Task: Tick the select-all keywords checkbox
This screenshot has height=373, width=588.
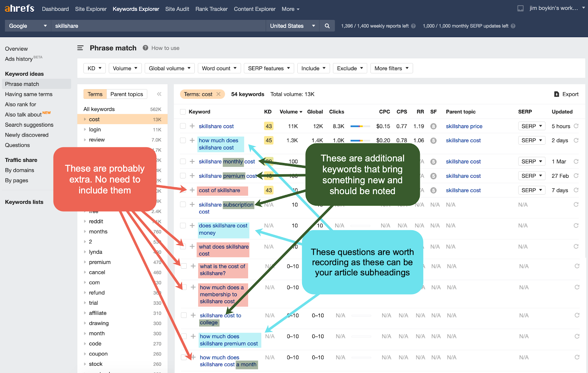Action: point(183,112)
